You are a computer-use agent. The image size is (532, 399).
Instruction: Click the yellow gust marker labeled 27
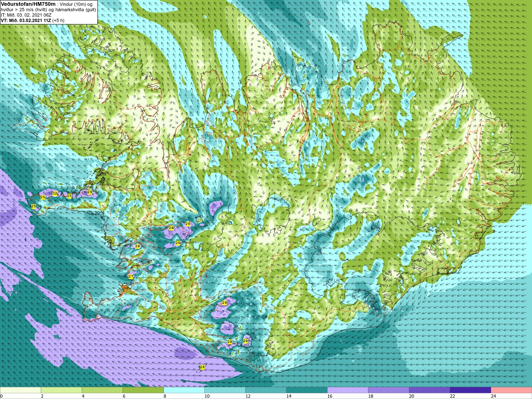coord(131,276)
